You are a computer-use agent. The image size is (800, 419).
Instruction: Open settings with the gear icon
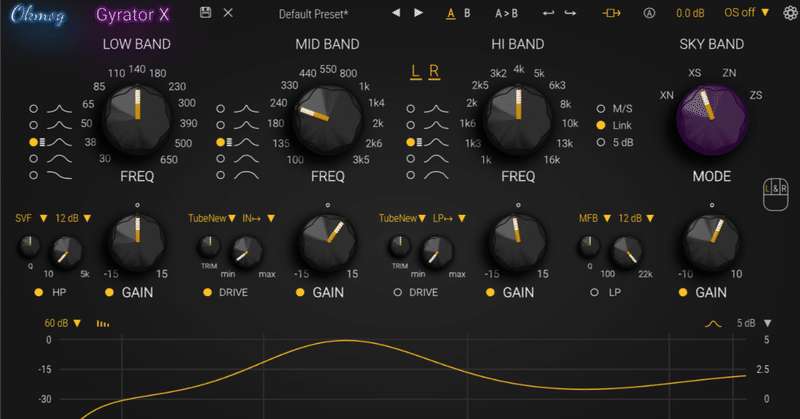coord(790,13)
